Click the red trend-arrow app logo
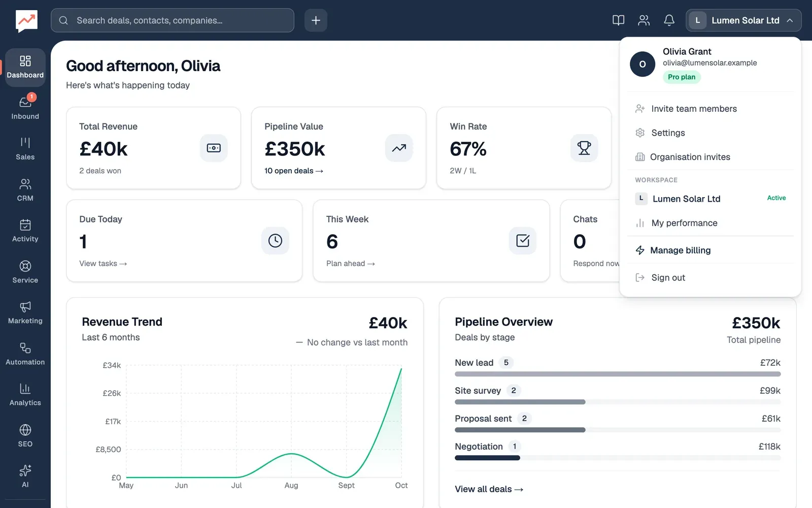Screen dimensions: 812x508 point(26,21)
